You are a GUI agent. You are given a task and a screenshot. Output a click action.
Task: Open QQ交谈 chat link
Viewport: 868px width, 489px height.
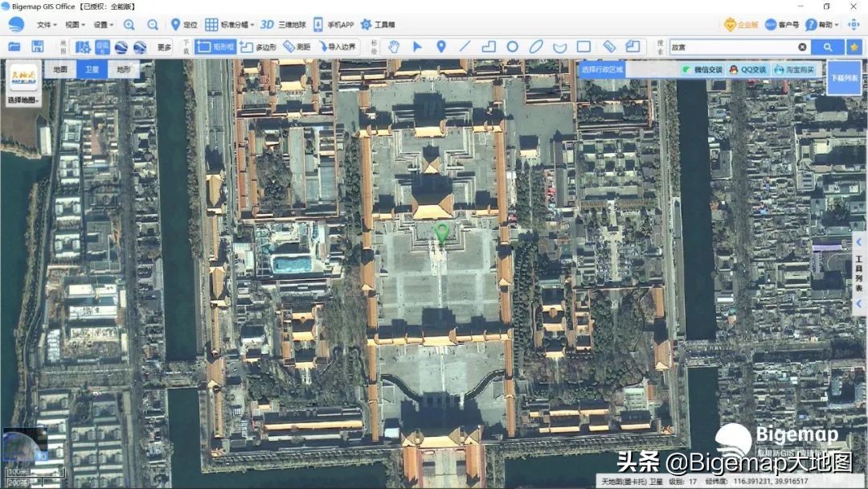pyautogui.click(x=748, y=70)
